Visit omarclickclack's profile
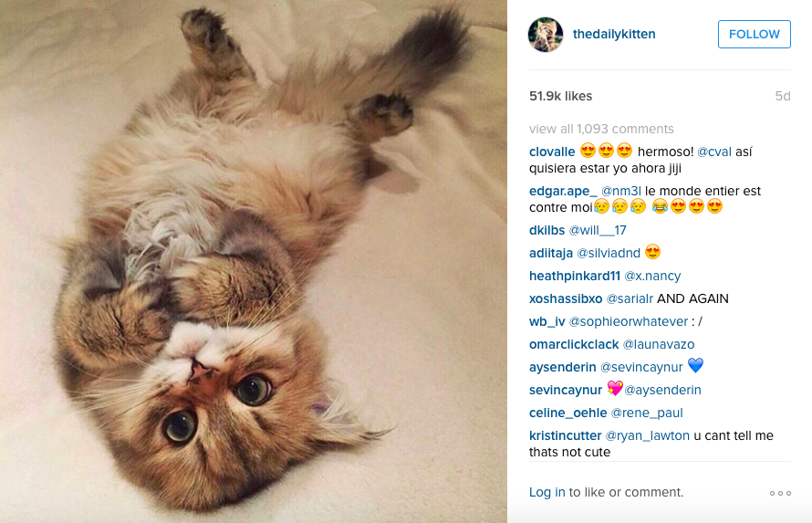This screenshot has height=523, width=812. pyautogui.click(x=574, y=344)
